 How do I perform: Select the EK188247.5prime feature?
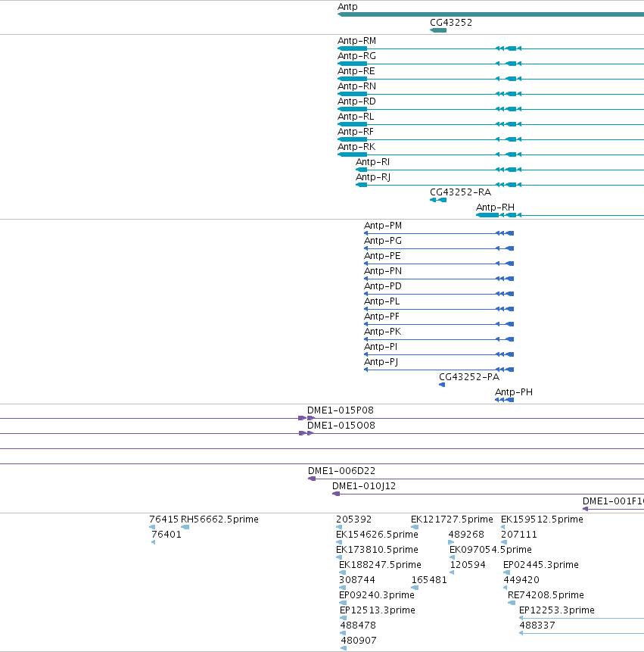click(x=342, y=572)
